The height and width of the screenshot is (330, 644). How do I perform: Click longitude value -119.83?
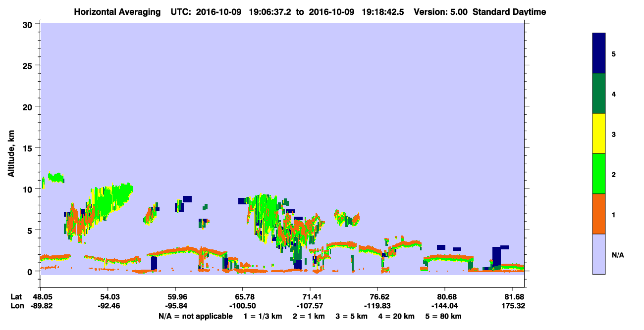[378, 306]
